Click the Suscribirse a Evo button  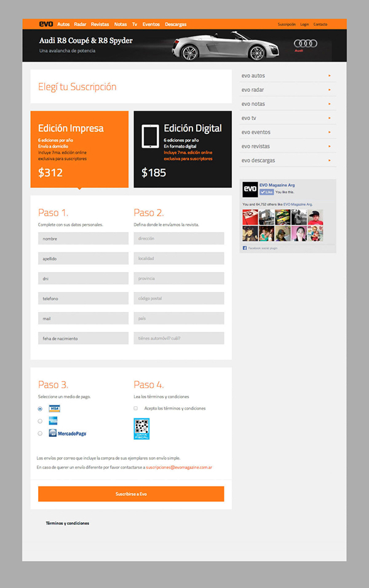(131, 494)
